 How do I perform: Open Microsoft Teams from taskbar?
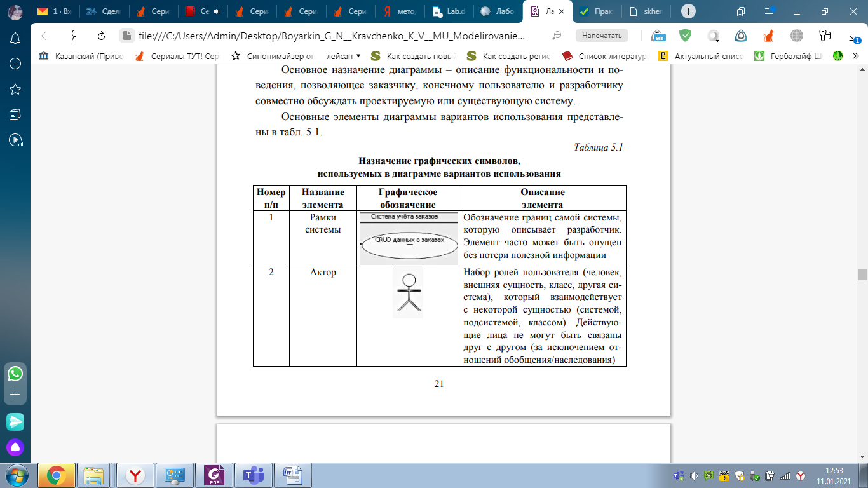pos(254,475)
